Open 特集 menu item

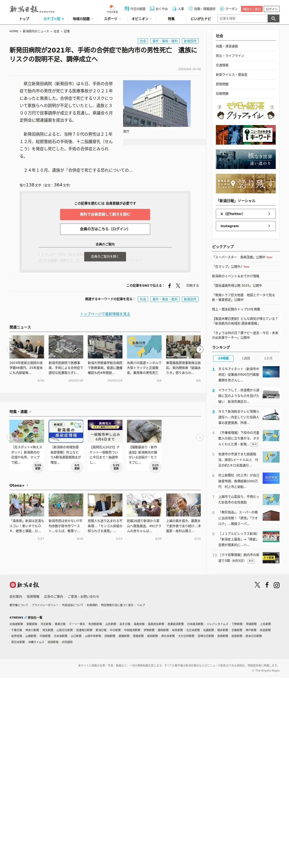[x=171, y=19]
